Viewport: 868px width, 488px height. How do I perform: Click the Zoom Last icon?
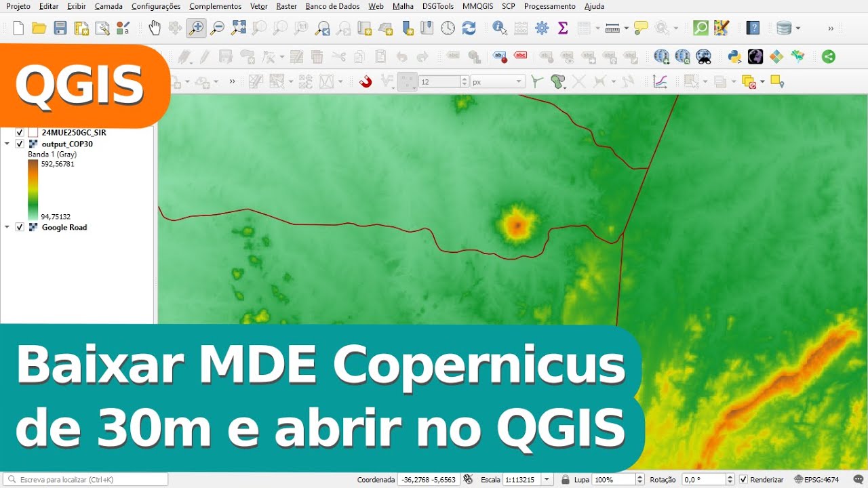323,28
